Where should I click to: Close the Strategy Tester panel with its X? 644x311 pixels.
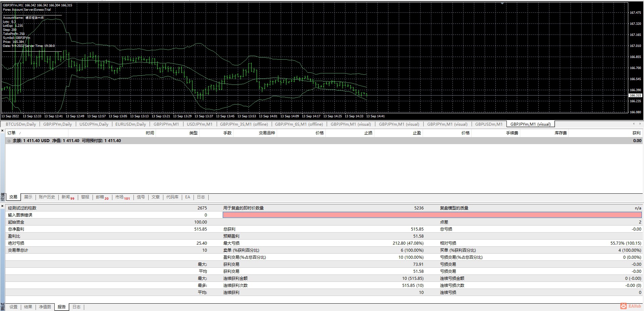click(x=2, y=206)
